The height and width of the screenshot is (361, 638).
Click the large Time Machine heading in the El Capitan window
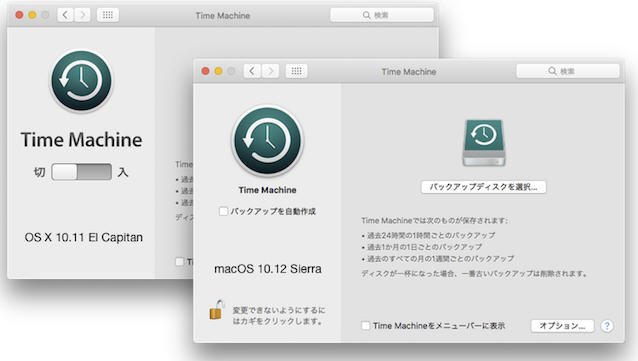click(x=81, y=140)
